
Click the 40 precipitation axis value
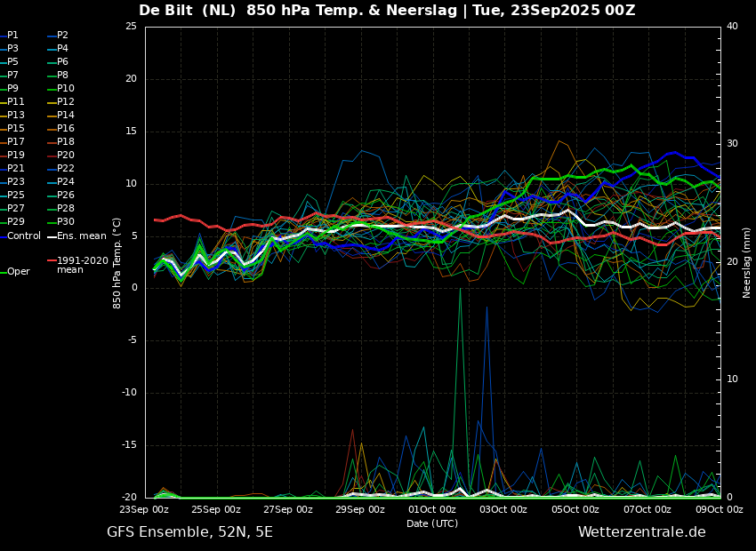[x=732, y=27]
